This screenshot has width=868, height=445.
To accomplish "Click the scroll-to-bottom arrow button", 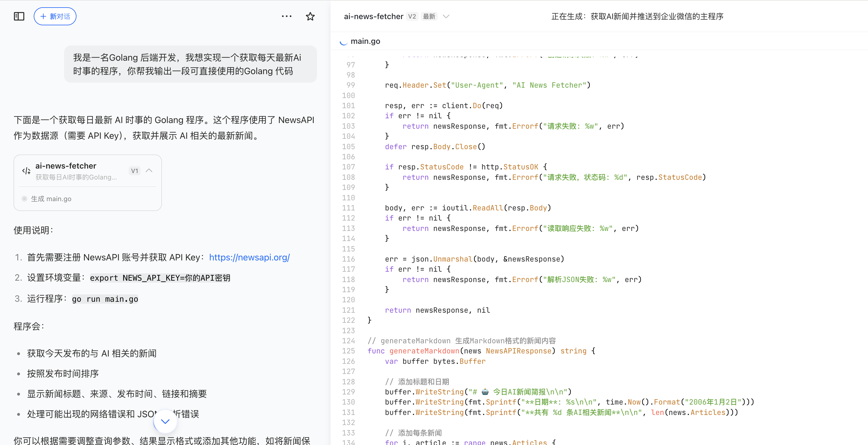I will (165, 421).
